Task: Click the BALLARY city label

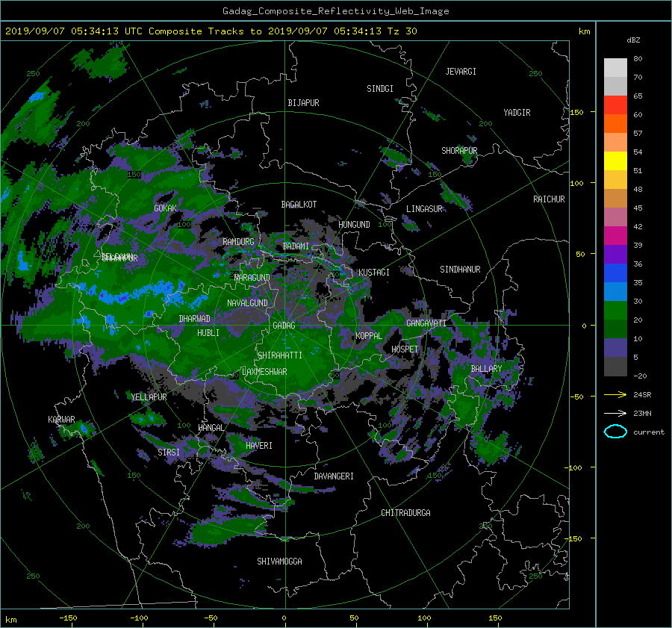Action: coord(486,369)
